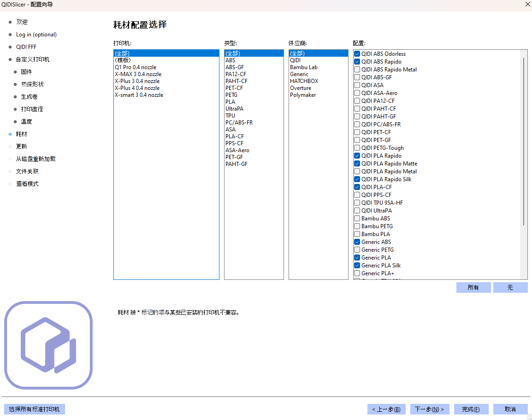Select Generic in the vendor list
The height and width of the screenshot is (420, 532).
pos(318,74)
